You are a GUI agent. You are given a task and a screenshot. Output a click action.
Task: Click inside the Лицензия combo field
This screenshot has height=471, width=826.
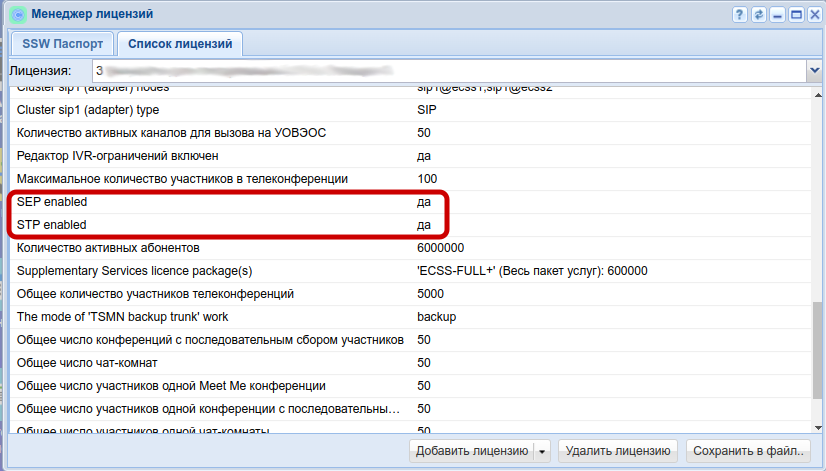pyautogui.click(x=449, y=71)
